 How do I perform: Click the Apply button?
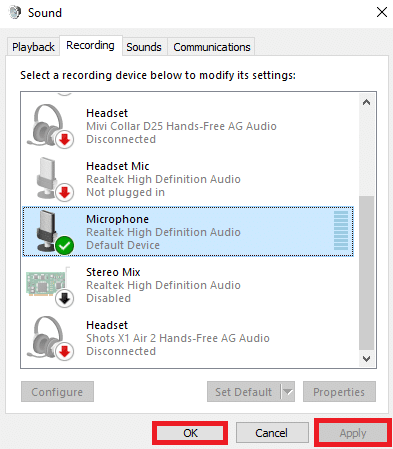click(353, 433)
